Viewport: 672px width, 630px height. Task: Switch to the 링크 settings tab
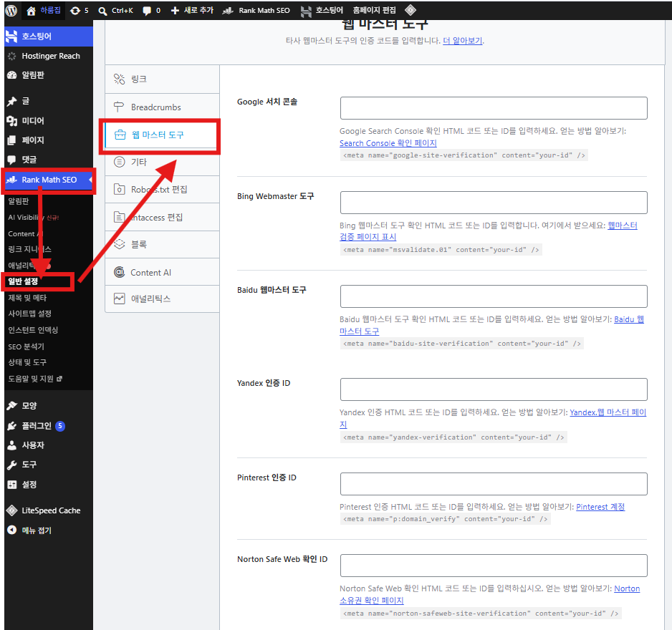point(162,79)
